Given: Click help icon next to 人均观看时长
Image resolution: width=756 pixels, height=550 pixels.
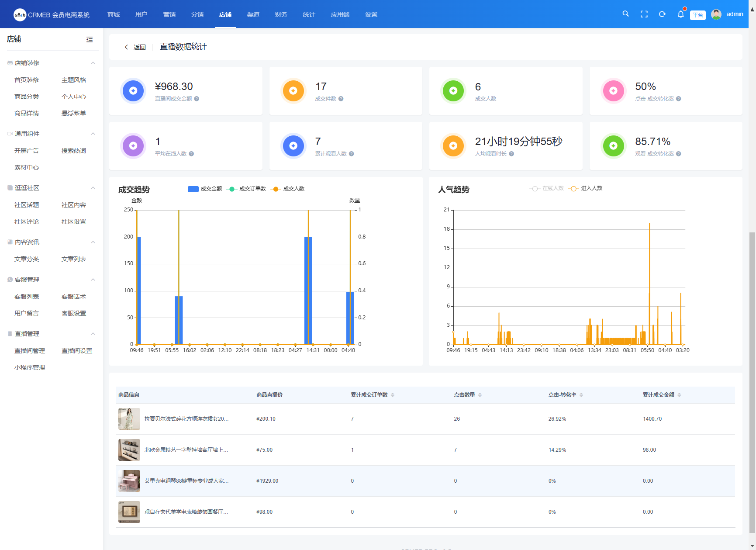Looking at the screenshot, I should coord(511,154).
